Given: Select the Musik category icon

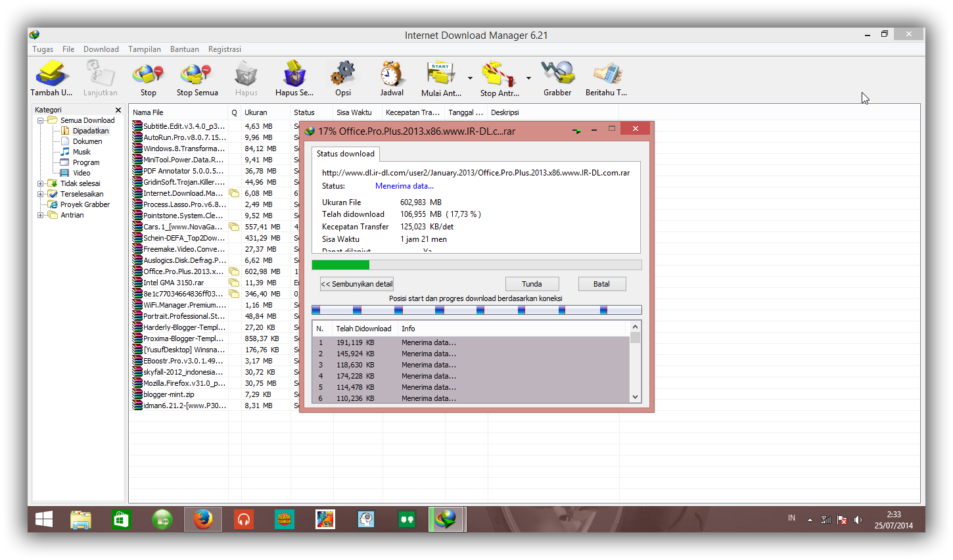Looking at the screenshot, I should (x=65, y=152).
